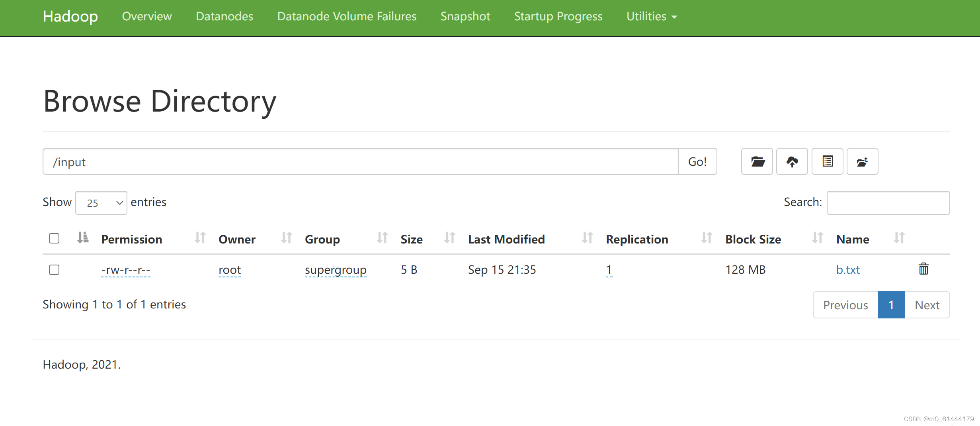Expand the Utilities menu
This screenshot has width=980, height=426.
pyautogui.click(x=652, y=16)
